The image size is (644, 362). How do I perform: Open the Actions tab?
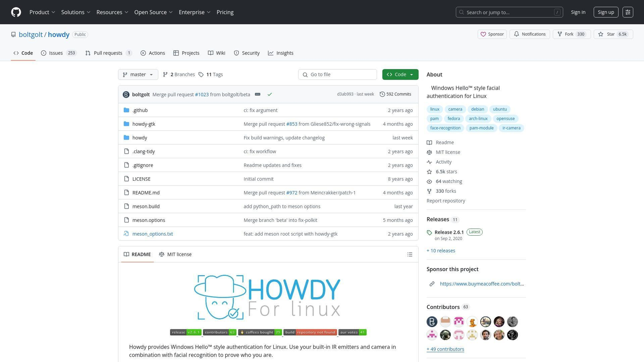point(153,53)
